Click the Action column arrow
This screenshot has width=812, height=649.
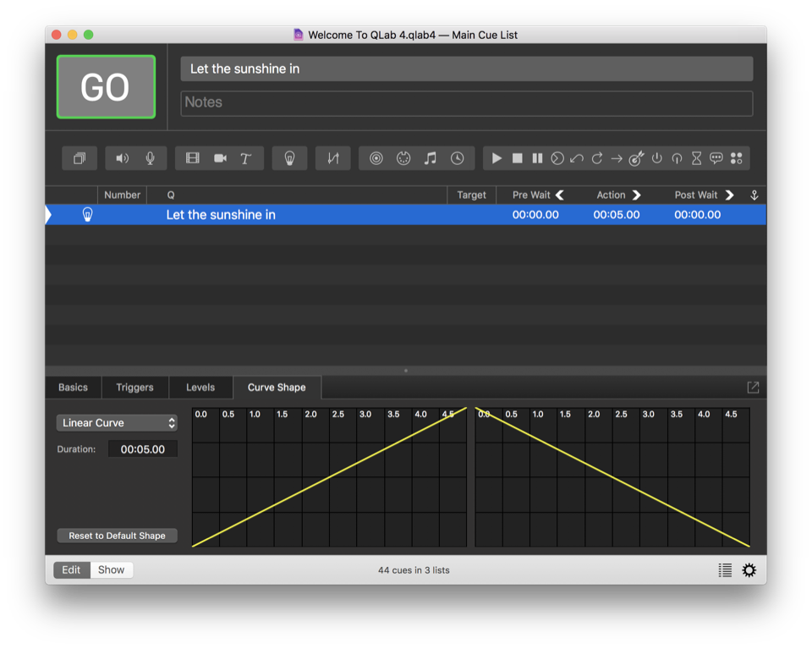coord(637,195)
